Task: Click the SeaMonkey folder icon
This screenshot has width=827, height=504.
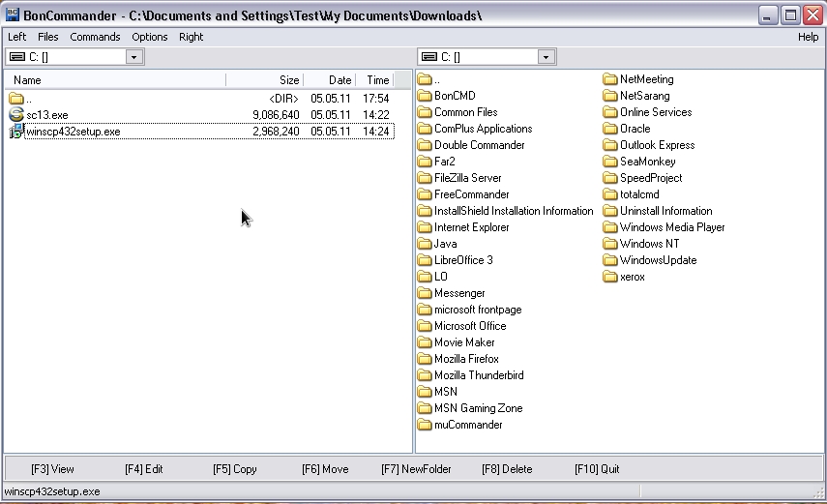Action: [x=610, y=161]
